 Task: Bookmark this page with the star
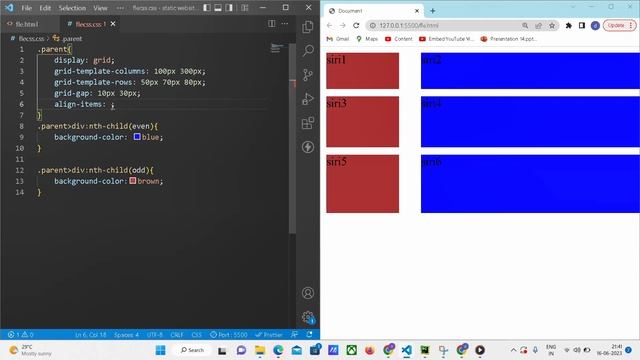coord(552,25)
